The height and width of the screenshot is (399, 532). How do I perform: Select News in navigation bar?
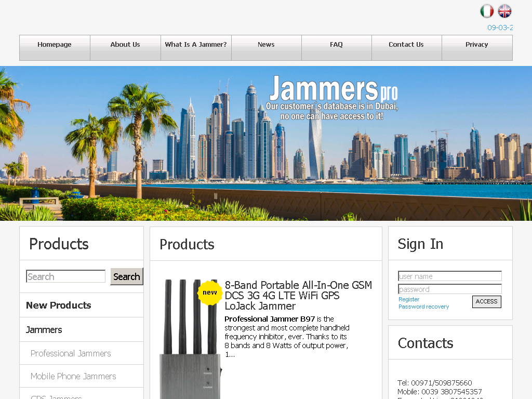coord(266,48)
